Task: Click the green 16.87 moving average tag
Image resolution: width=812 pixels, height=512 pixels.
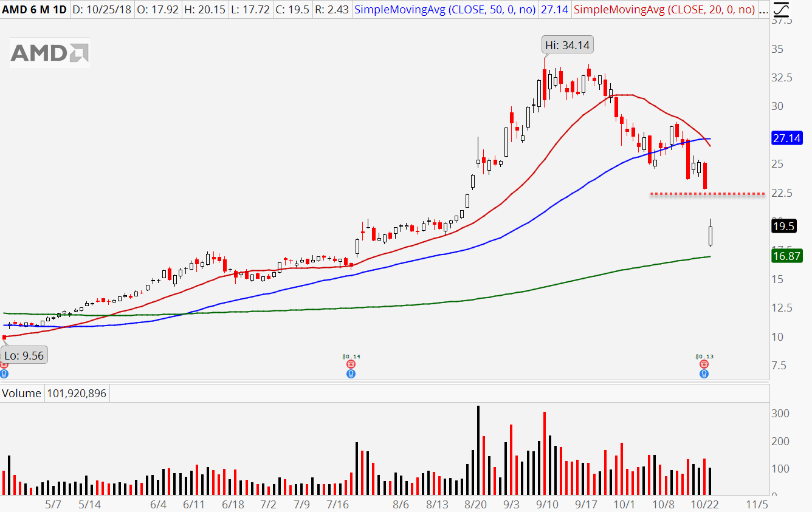Action: tap(787, 256)
